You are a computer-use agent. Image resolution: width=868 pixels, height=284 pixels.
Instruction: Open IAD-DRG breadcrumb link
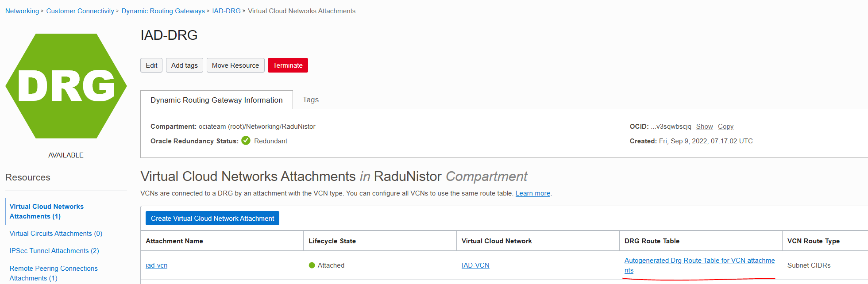[226, 11]
